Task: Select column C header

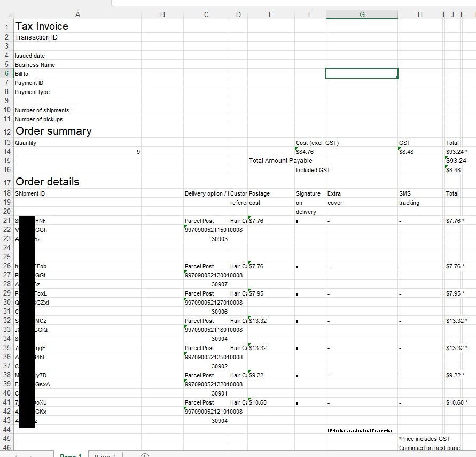Action: click(206, 14)
